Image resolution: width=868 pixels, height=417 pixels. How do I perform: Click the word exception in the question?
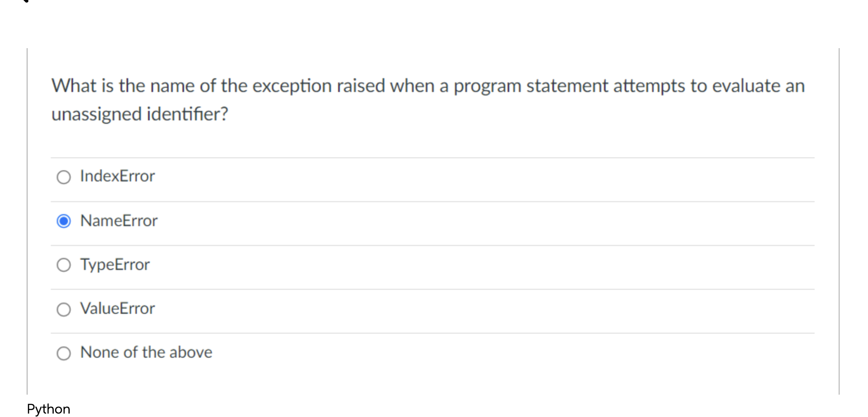click(292, 86)
